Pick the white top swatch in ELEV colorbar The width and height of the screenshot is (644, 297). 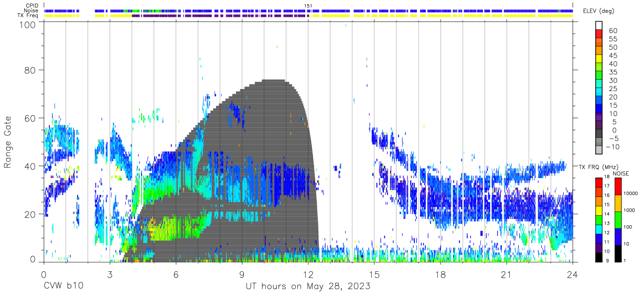[599, 25]
